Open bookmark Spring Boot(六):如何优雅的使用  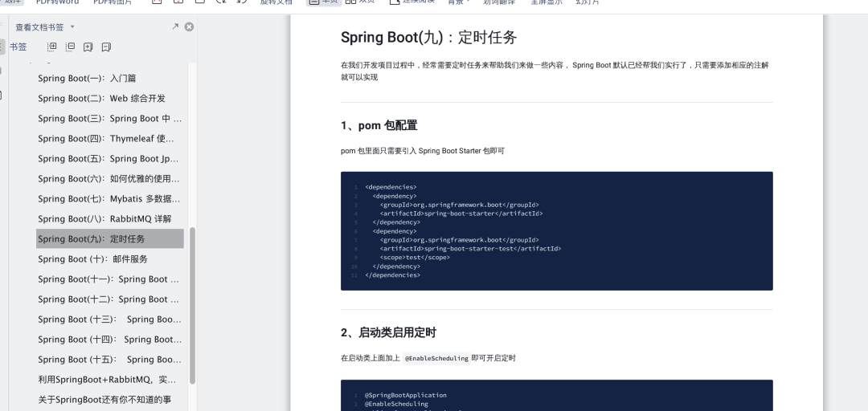109,179
